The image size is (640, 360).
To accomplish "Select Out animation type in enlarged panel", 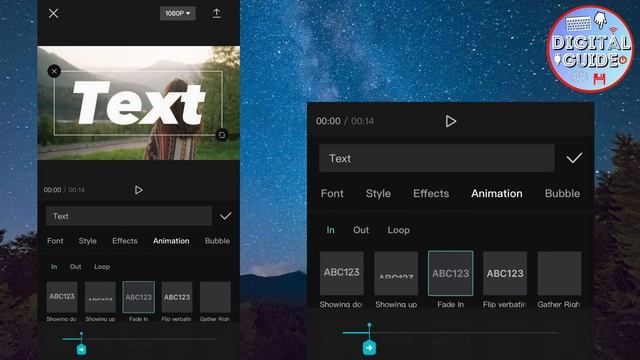I will click(x=361, y=230).
